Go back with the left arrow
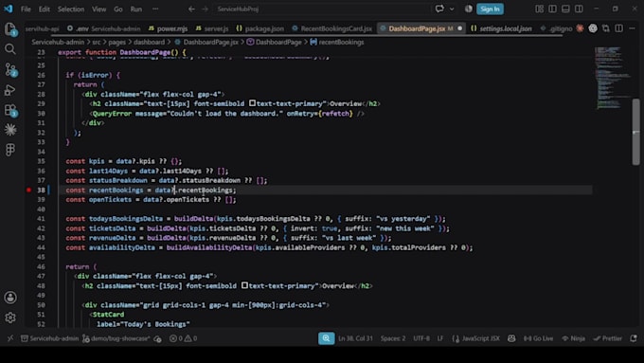 (191, 9)
